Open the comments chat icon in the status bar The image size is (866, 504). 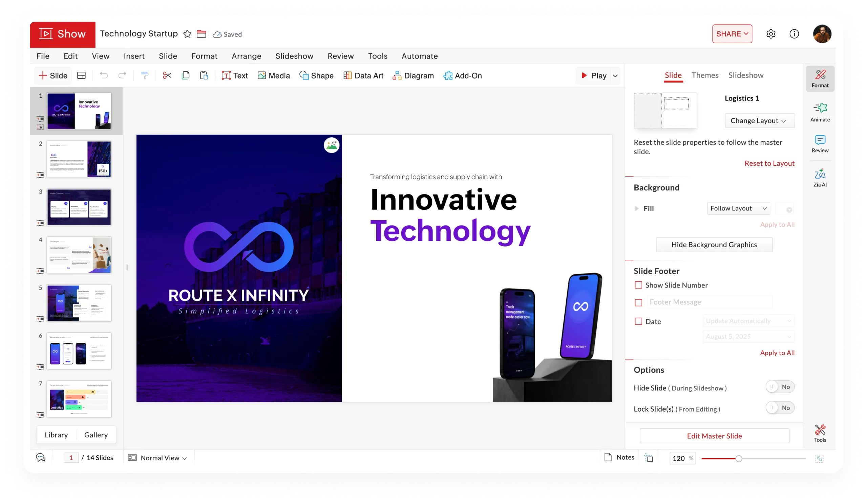(41, 458)
